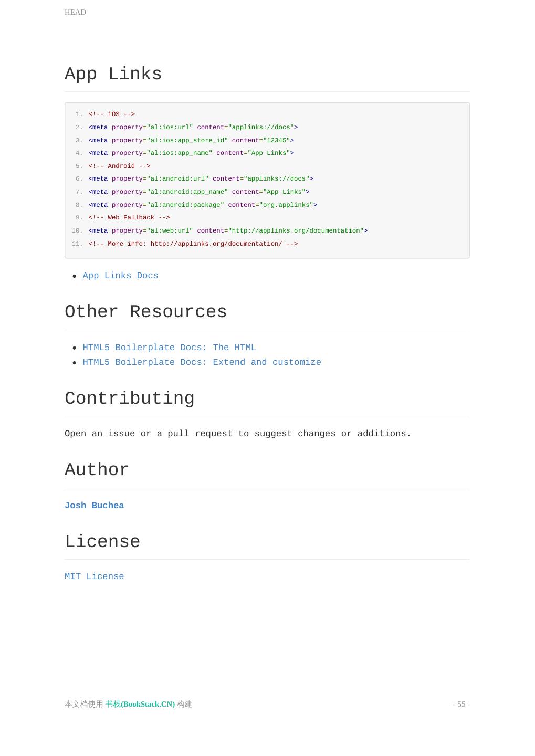Click the 'Open an issue' paragraph text

(x=237, y=434)
